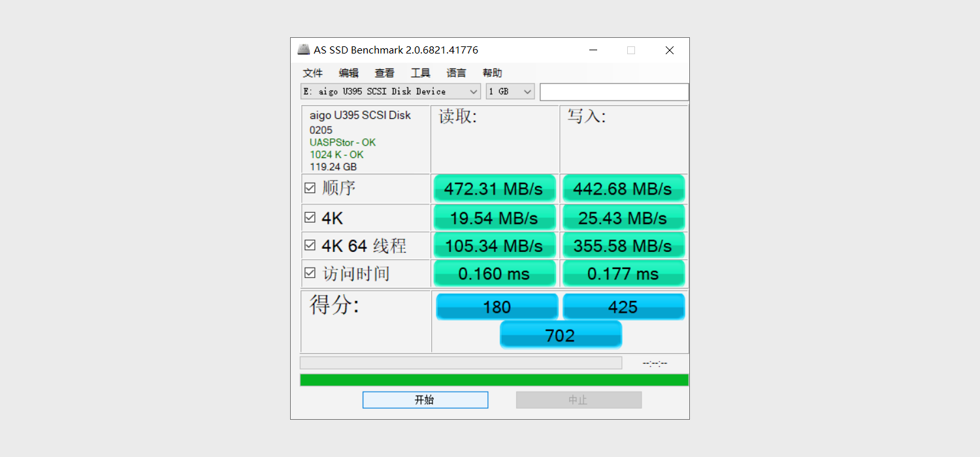Click the 开始 start button
The height and width of the screenshot is (457, 980).
(425, 400)
